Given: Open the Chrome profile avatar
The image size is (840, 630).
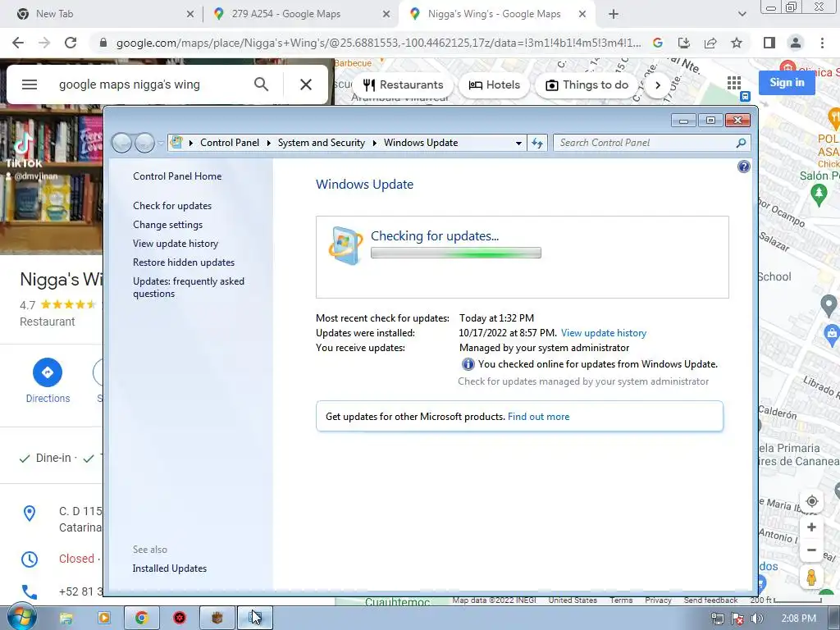Looking at the screenshot, I should click(796, 43).
